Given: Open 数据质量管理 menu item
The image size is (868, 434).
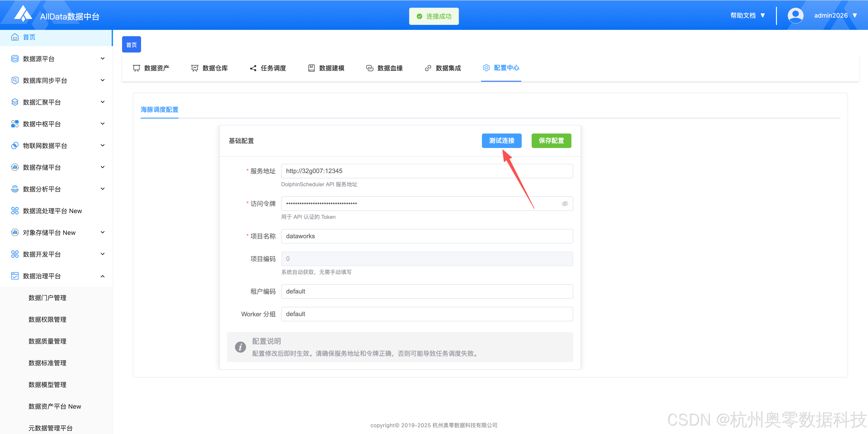Looking at the screenshot, I should click(47, 341).
